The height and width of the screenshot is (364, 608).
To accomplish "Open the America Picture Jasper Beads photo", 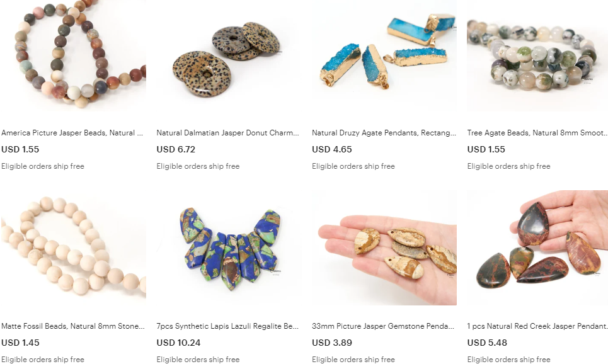I will [73, 55].
